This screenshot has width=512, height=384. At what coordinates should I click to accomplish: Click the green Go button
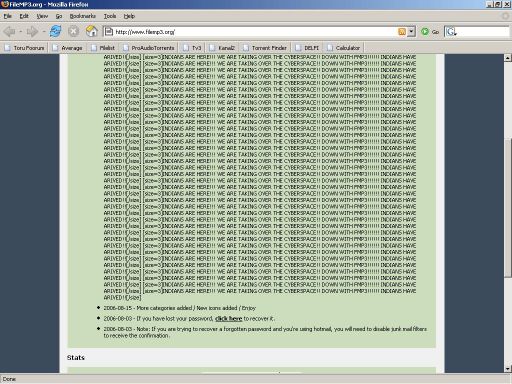coord(430,32)
